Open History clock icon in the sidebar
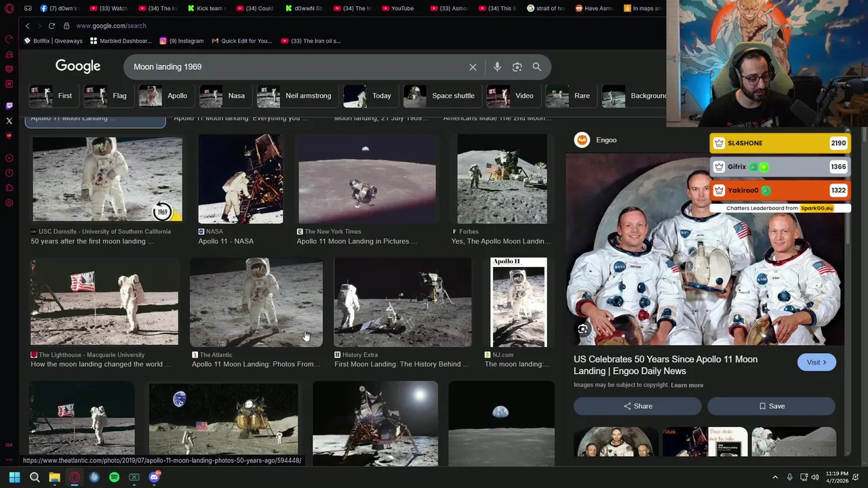Screen dimensions: 868x488 [9, 173]
